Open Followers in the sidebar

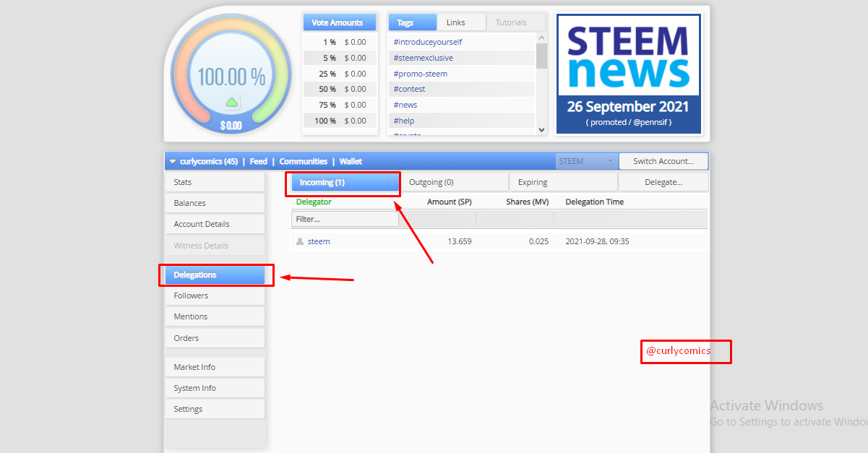215,295
